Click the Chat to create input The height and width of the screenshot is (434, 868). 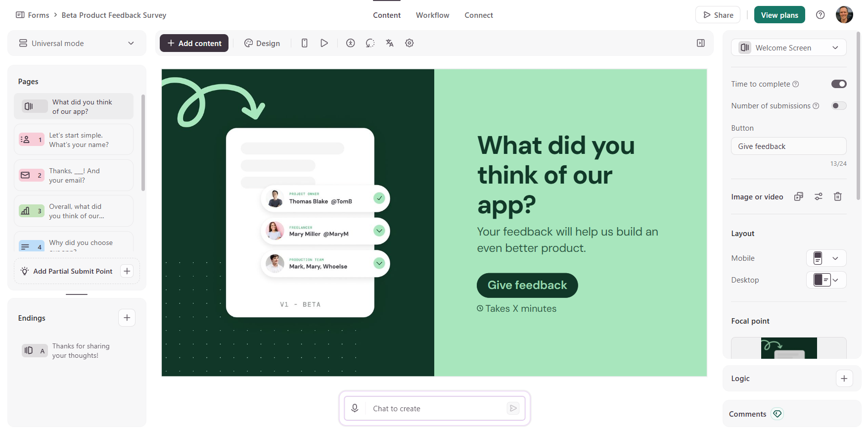click(x=435, y=408)
